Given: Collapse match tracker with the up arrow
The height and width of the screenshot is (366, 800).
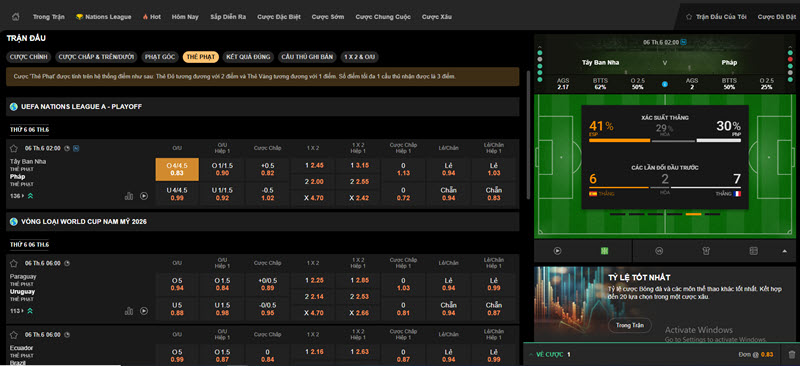Looking at the screenshot, I should coord(784,251).
